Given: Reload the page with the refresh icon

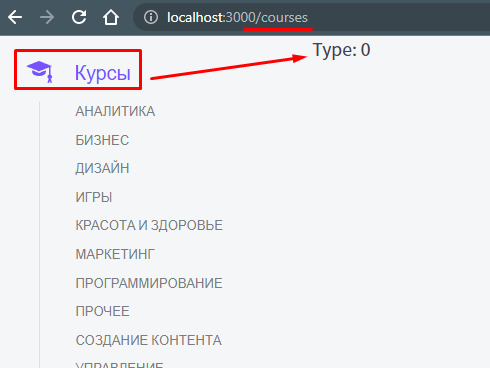Looking at the screenshot, I should click(79, 17).
